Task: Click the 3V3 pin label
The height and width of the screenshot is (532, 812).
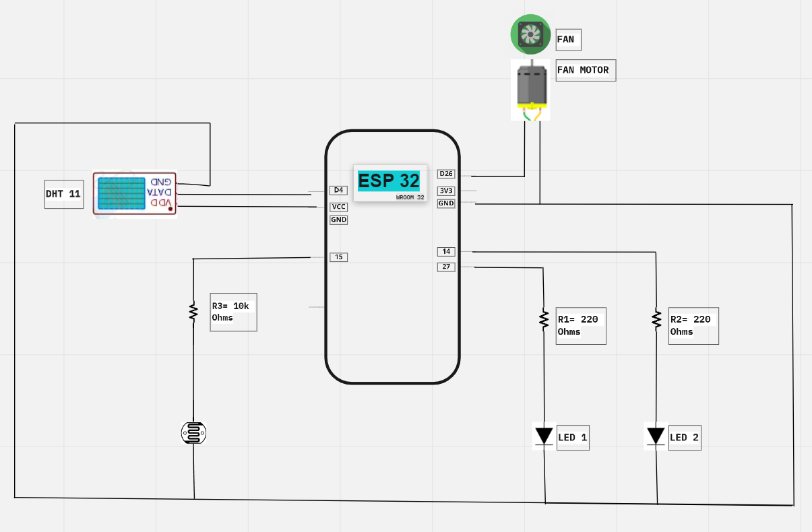Action: click(446, 191)
